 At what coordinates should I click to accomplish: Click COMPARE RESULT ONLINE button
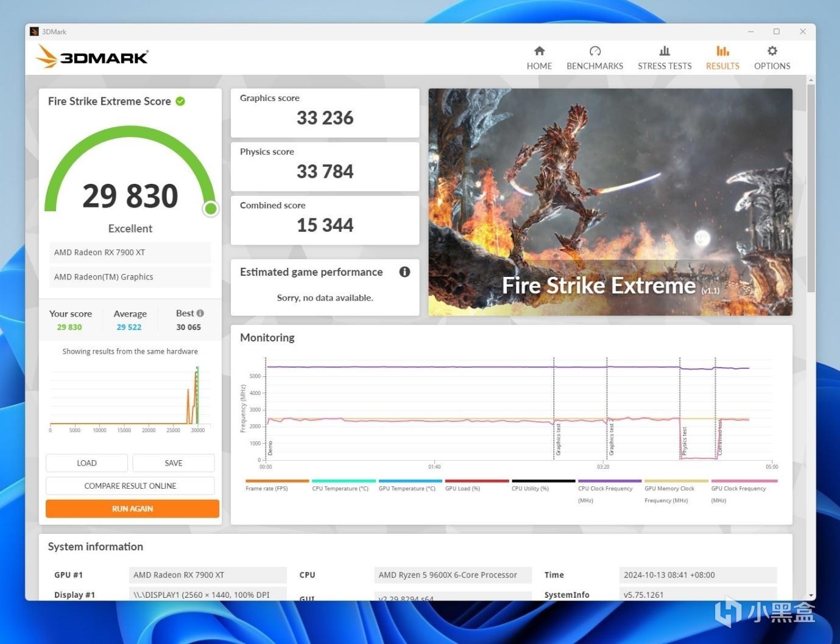(130, 486)
